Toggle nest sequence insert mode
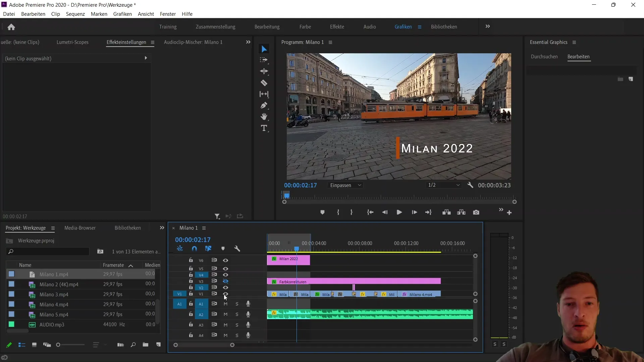644x362 pixels. pos(180,249)
